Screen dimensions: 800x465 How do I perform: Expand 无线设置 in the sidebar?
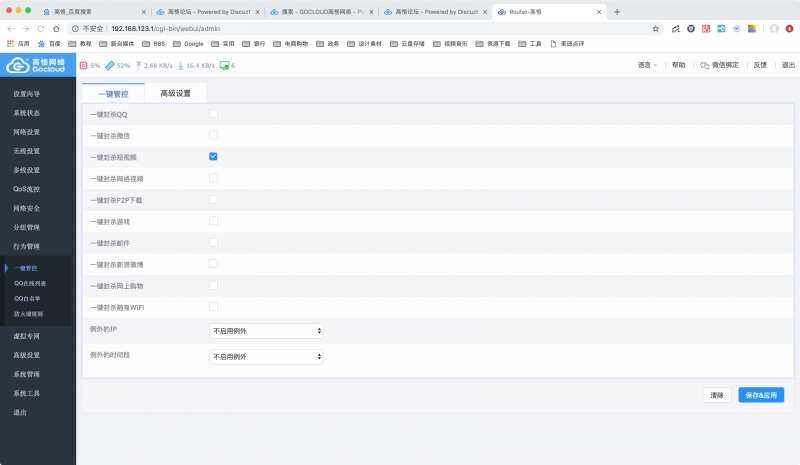click(x=27, y=151)
